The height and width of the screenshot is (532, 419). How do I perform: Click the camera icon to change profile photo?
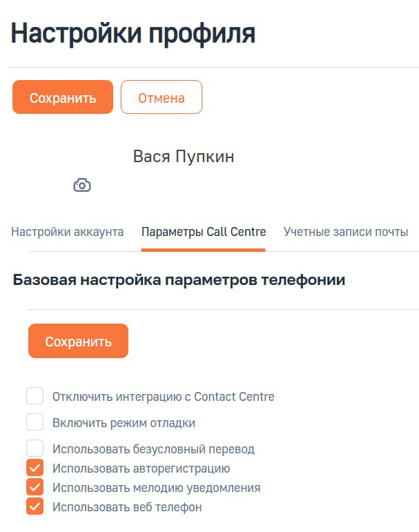pos(82,185)
